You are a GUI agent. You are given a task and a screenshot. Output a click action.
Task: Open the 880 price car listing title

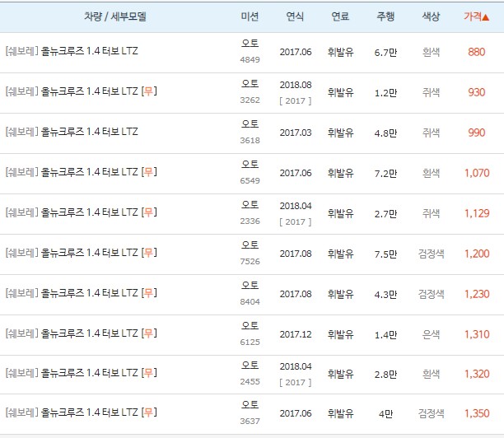point(72,51)
